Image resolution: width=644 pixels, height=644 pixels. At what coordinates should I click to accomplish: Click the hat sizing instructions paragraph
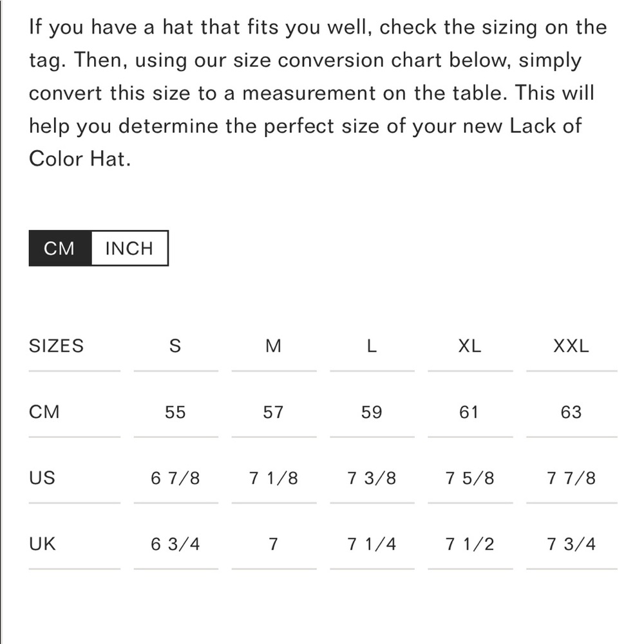(x=318, y=93)
